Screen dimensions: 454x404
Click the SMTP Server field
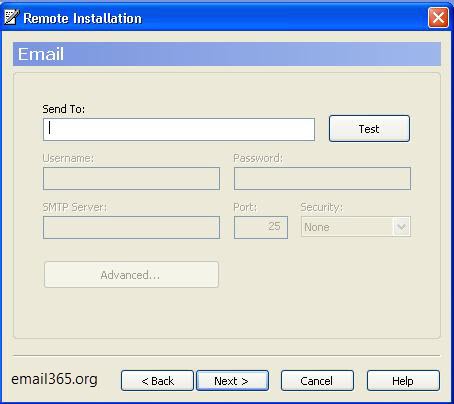(131, 227)
